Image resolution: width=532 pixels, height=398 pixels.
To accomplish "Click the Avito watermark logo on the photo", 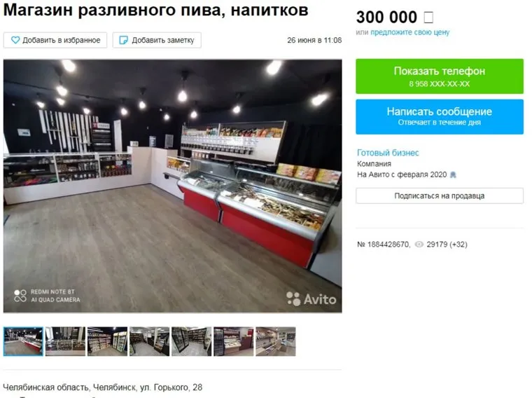I will pyautogui.click(x=311, y=298).
